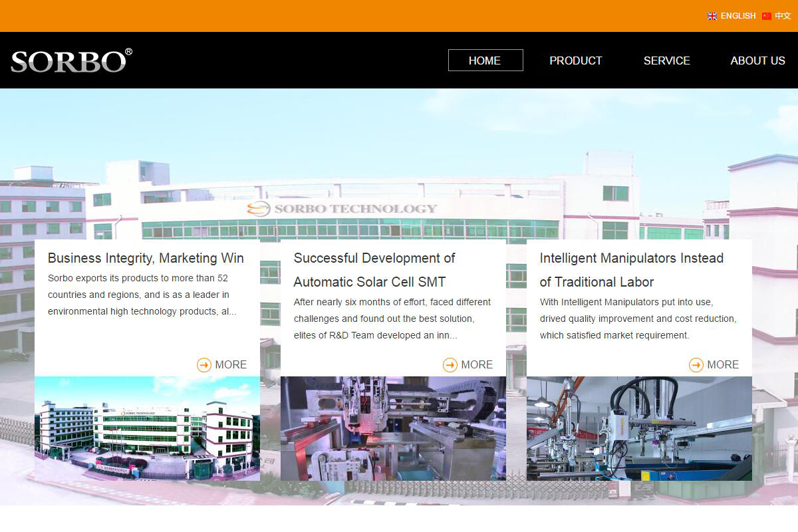Switch language to ENGLISH
The image size is (798, 532).
click(x=738, y=16)
